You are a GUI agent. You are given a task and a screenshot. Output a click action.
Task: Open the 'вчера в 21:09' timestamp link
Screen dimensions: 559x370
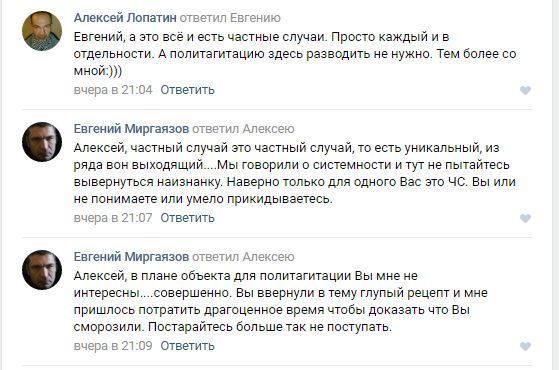[113, 345]
